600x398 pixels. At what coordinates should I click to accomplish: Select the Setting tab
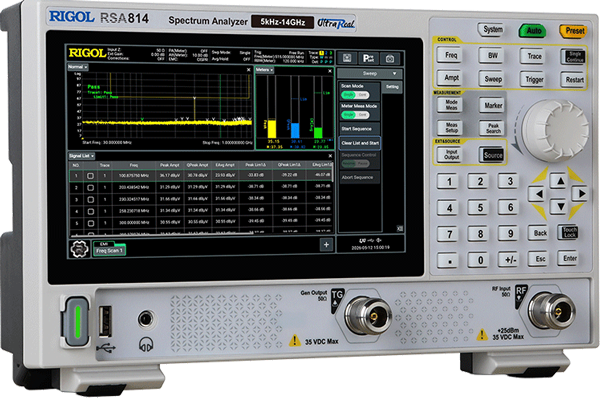click(392, 87)
